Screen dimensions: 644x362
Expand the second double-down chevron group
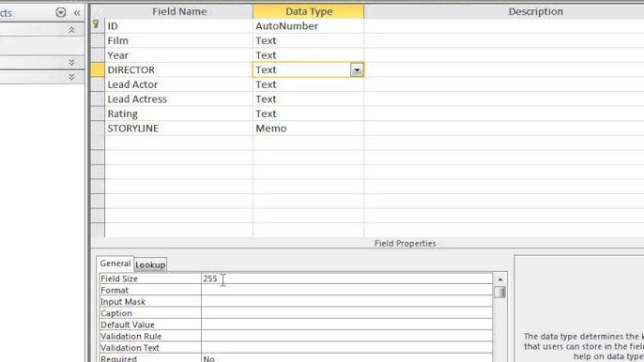tap(71, 77)
